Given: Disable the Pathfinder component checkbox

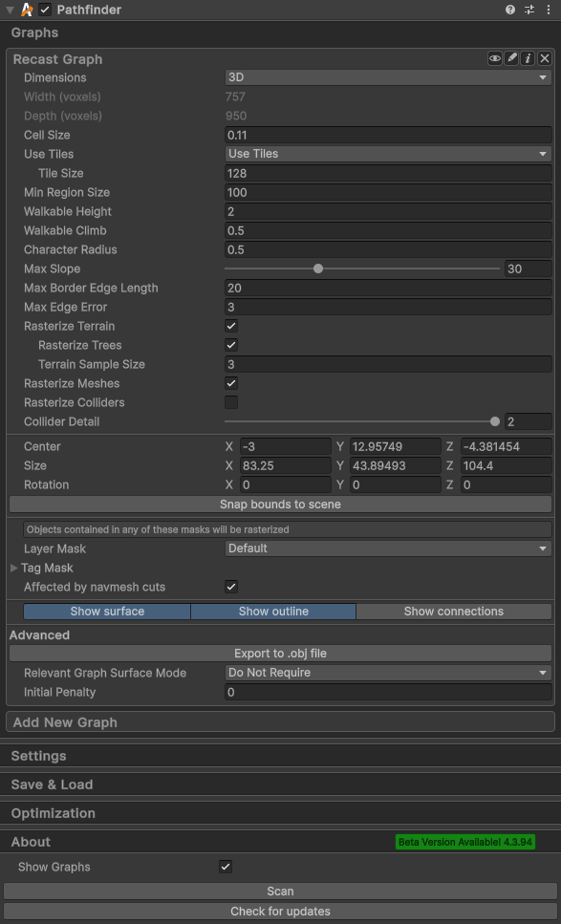Looking at the screenshot, I should click(45, 10).
